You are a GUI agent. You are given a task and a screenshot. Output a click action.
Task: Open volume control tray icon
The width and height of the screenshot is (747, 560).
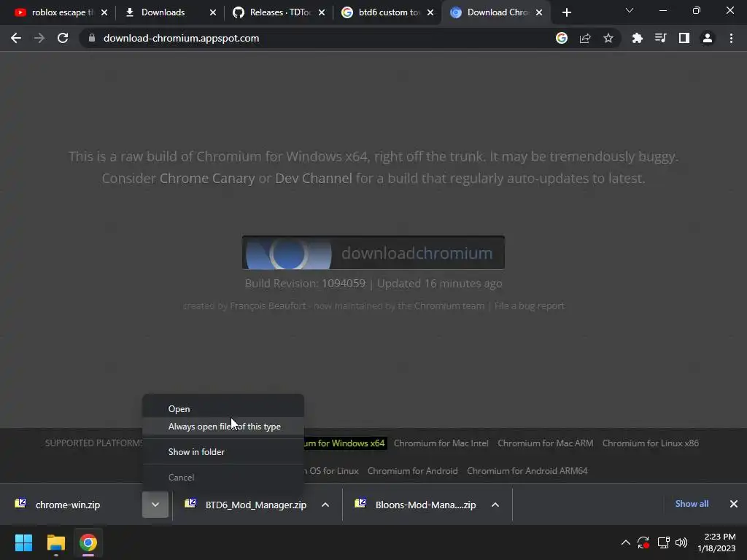[x=681, y=542]
